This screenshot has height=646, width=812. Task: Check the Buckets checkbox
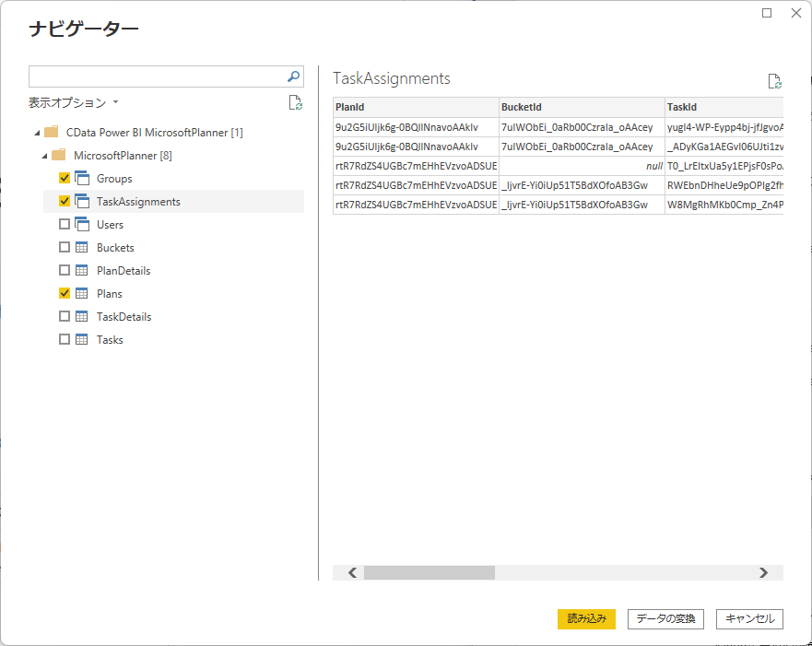click(x=65, y=247)
